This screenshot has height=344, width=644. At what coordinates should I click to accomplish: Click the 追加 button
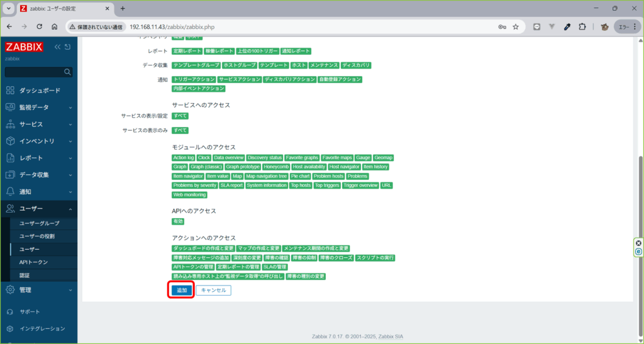point(182,291)
